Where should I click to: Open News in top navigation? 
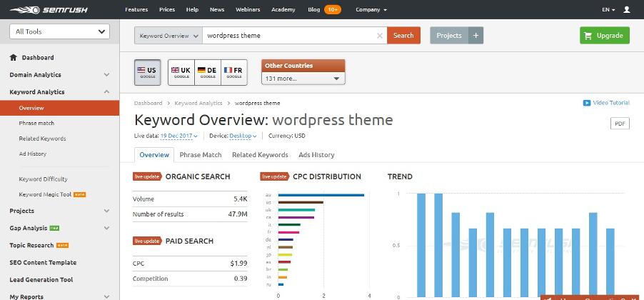217,9
